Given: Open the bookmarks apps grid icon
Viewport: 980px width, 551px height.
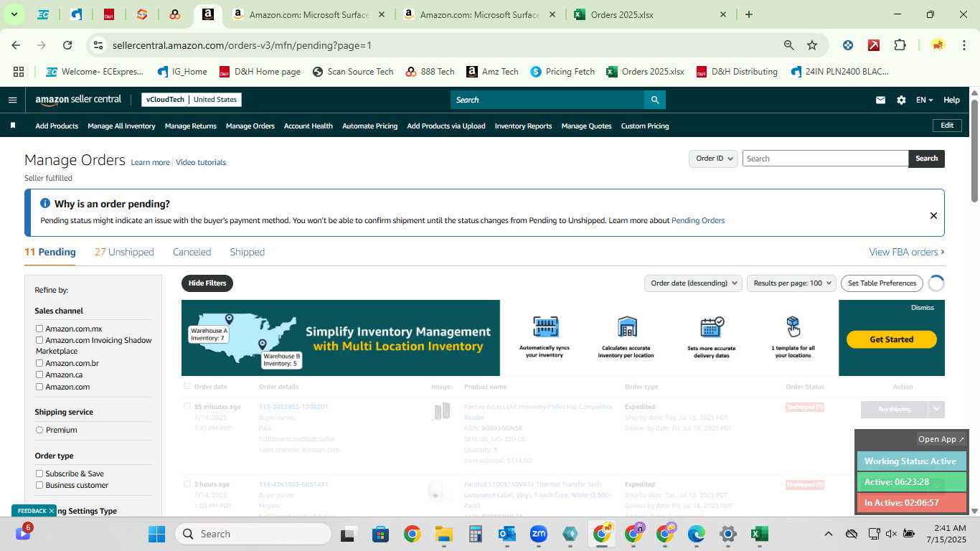Looking at the screenshot, I should pyautogui.click(x=19, y=72).
